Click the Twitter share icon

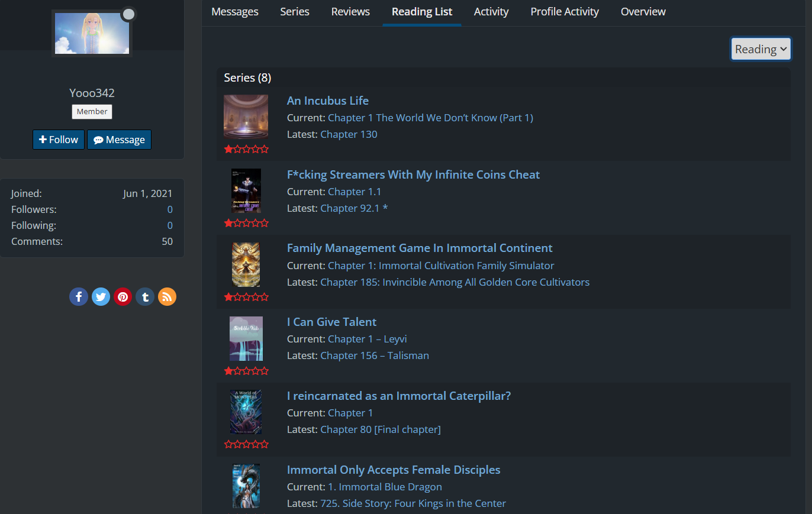tap(101, 296)
